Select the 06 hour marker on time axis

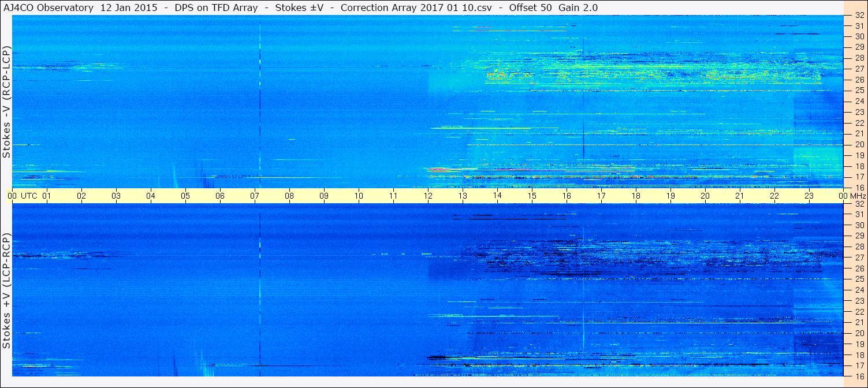pyautogui.click(x=220, y=196)
